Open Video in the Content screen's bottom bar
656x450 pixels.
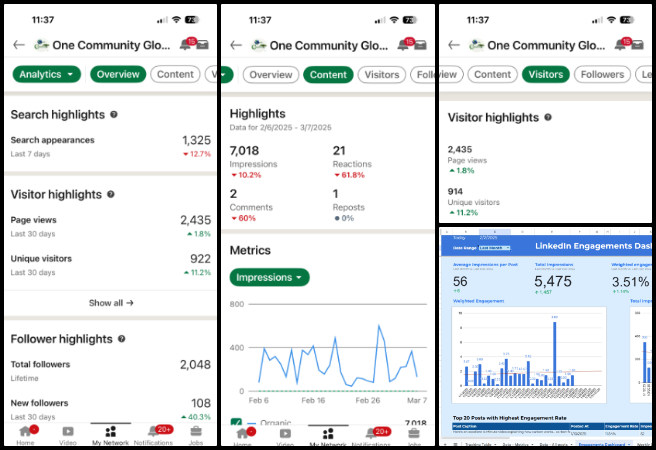click(x=285, y=436)
